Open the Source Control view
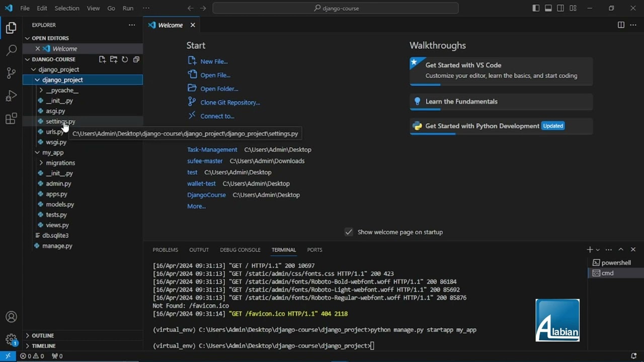 (11, 73)
